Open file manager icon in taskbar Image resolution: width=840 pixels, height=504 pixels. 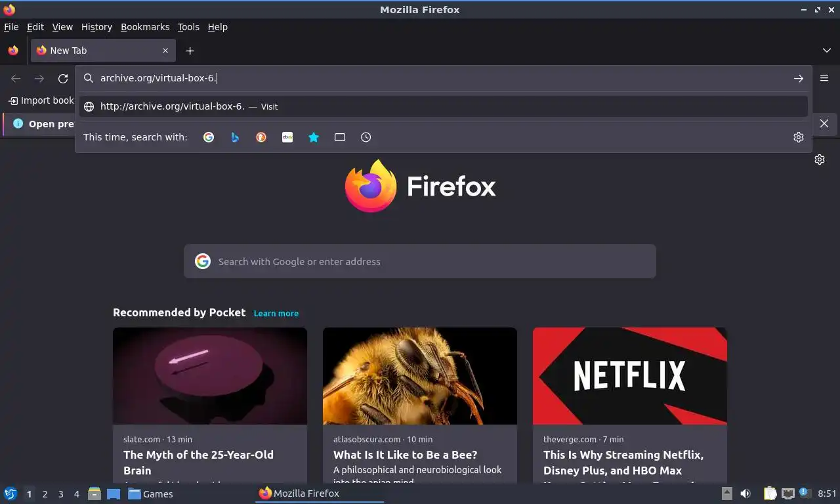coord(94,493)
